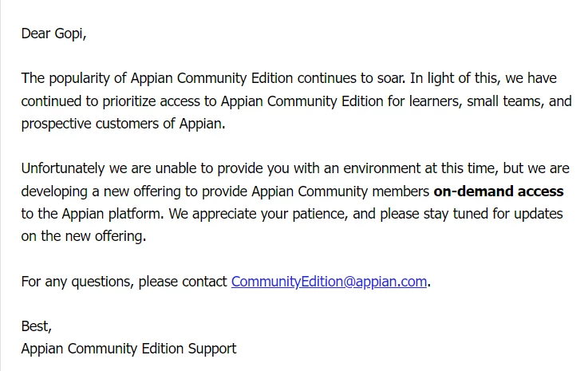Click the 'Dear Gopi,' greeting line
The height and width of the screenshot is (371, 588).
[x=53, y=34]
